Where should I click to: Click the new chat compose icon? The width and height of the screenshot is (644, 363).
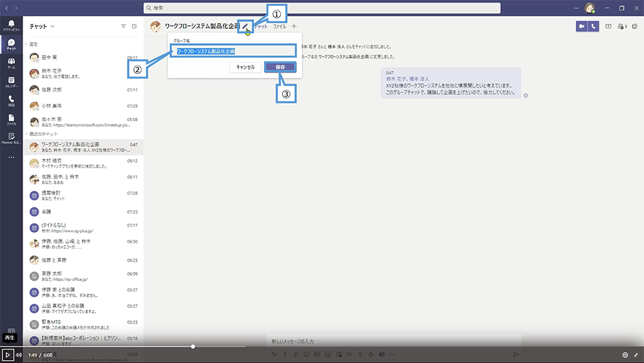(x=134, y=26)
